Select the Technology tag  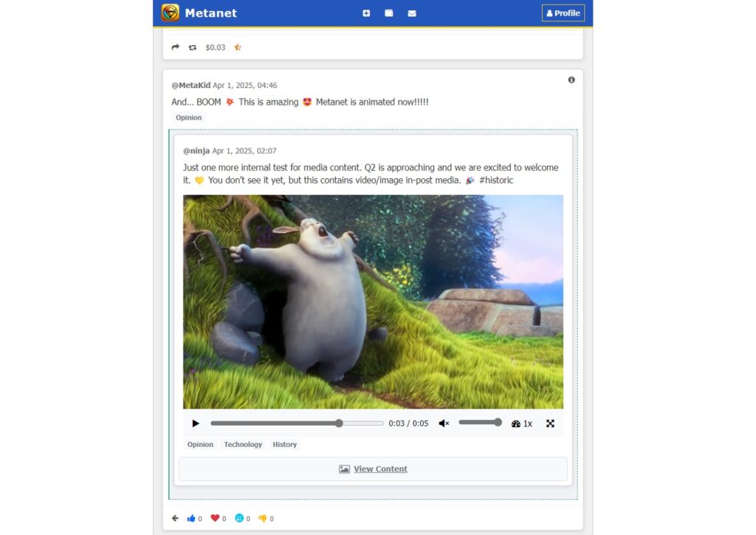point(243,445)
